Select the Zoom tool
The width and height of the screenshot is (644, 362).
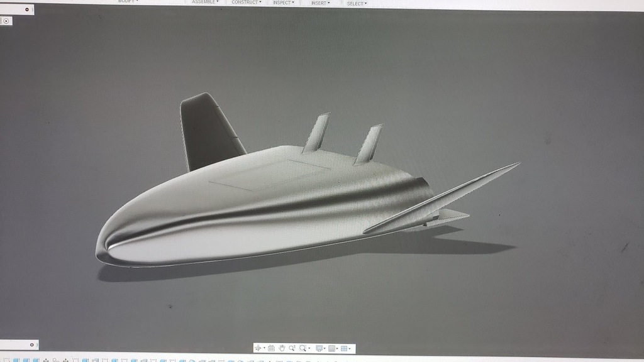click(x=292, y=348)
